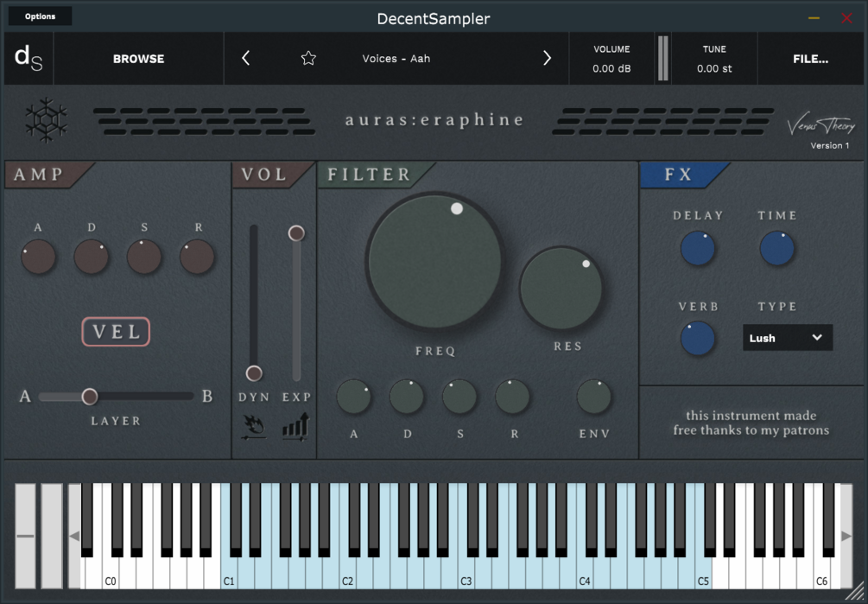Toggle the VEL velocity button
The image size is (868, 604).
pos(116,332)
